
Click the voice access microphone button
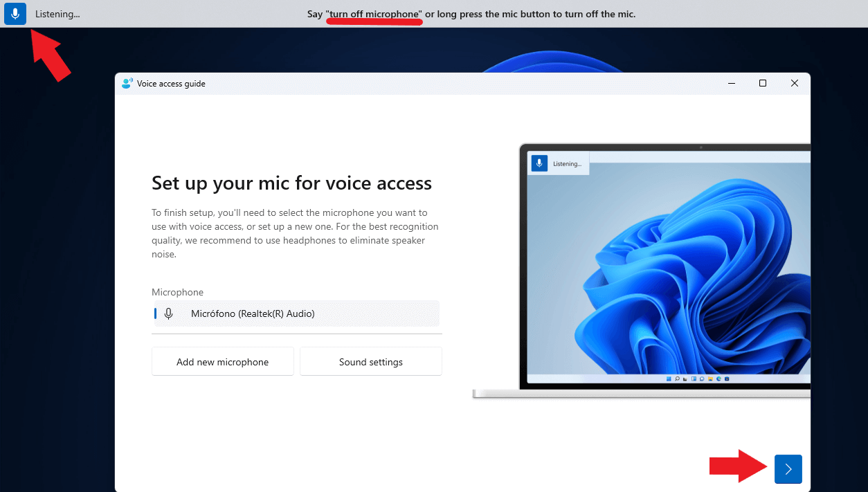coord(15,14)
